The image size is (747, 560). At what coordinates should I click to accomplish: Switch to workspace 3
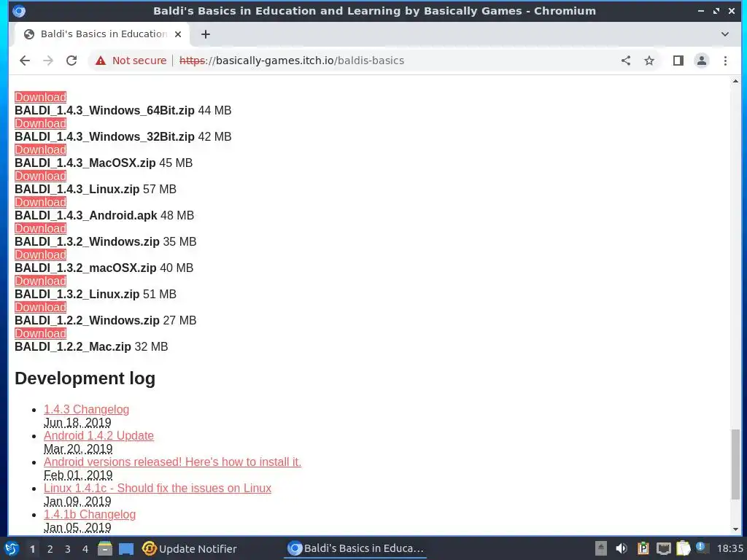(x=68, y=549)
